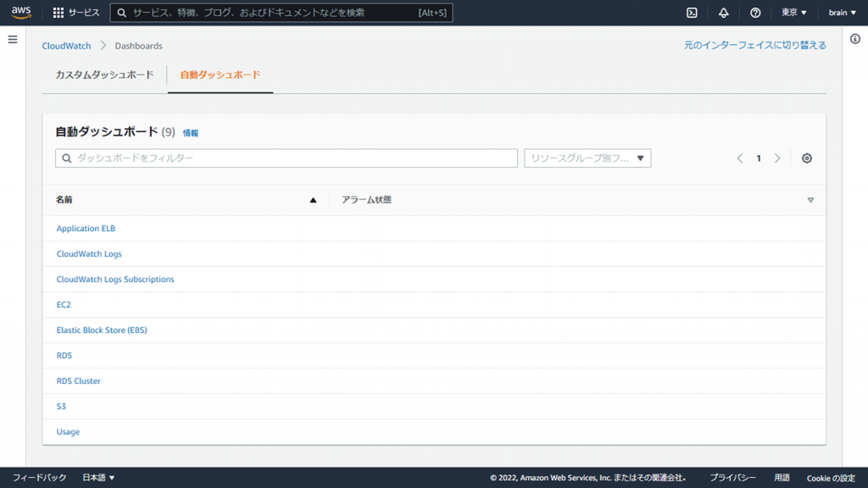
Task: Click the フィードバック footer link
Action: pos(39,478)
